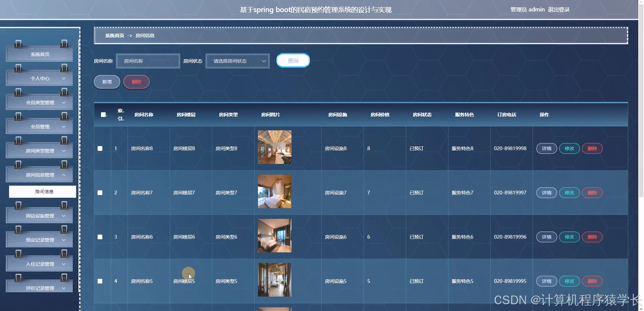Click the chevron next to 个人中心

coord(64,78)
